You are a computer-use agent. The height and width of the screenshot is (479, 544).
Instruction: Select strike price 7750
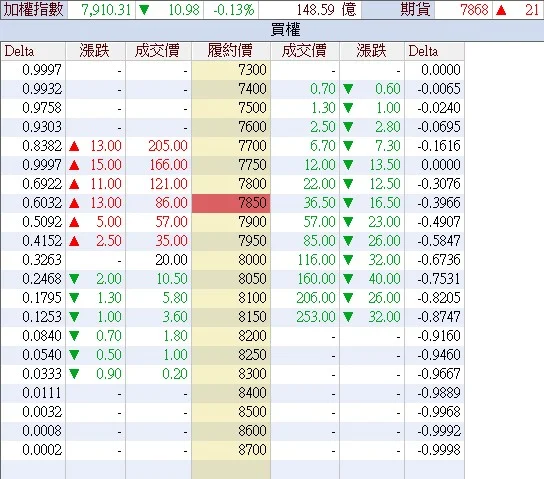pyautogui.click(x=252, y=165)
